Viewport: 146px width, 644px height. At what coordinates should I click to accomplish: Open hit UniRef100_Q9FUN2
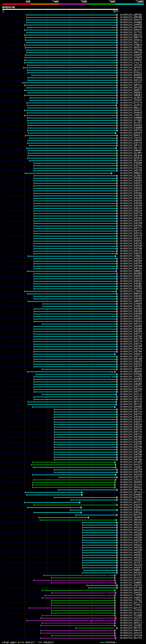coord(131,15)
